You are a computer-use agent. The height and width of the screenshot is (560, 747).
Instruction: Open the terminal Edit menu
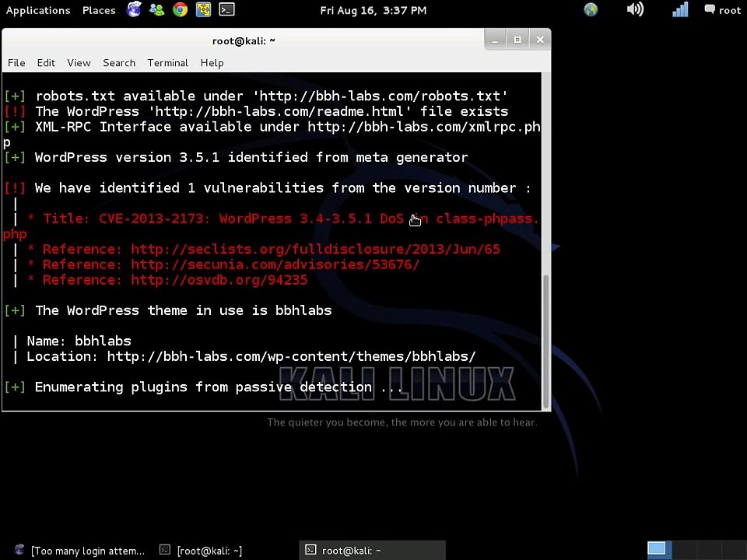46,63
